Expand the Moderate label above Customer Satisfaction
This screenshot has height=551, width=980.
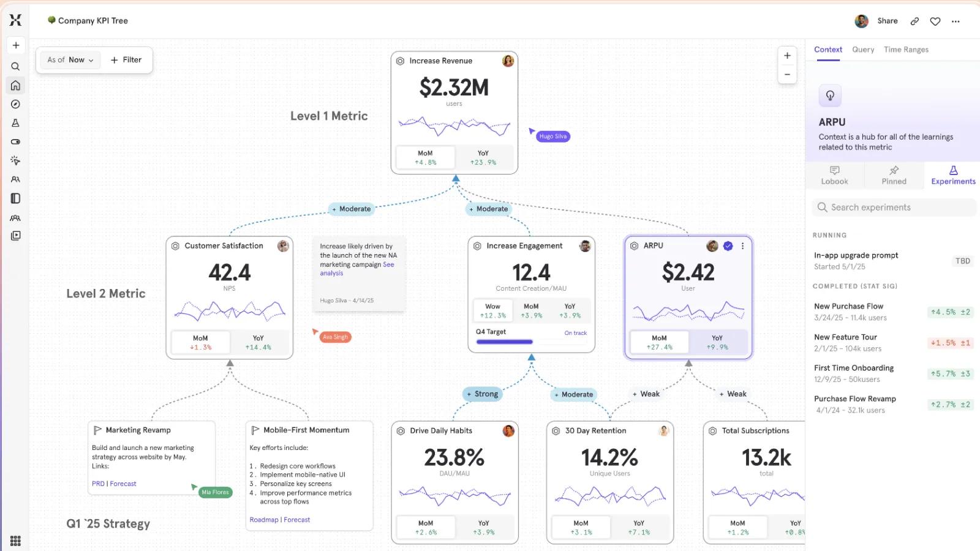click(351, 209)
